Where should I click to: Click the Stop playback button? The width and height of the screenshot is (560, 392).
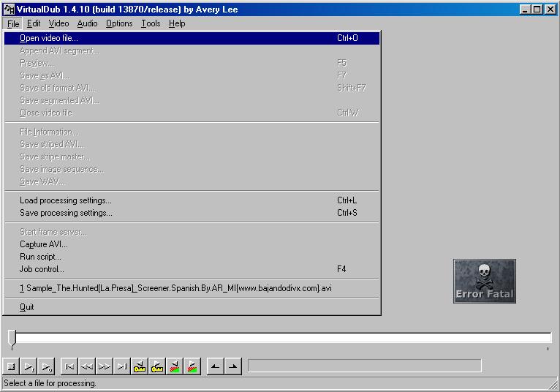pos(11,366)
